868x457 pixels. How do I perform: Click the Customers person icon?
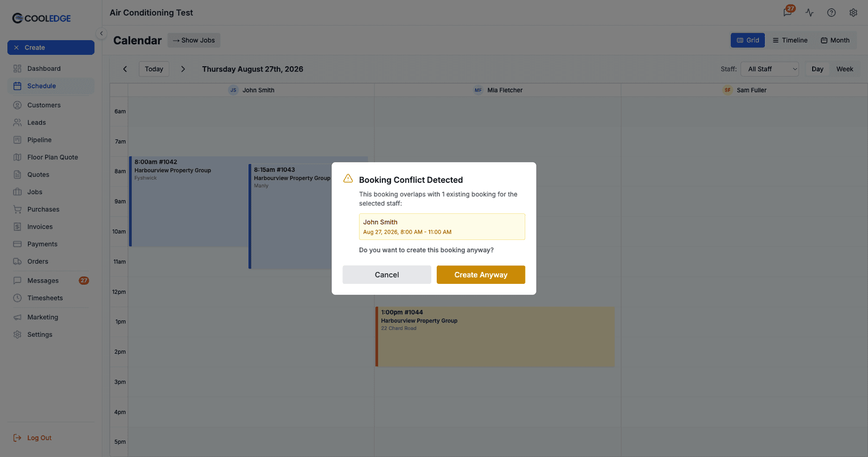tap(17, 105)
